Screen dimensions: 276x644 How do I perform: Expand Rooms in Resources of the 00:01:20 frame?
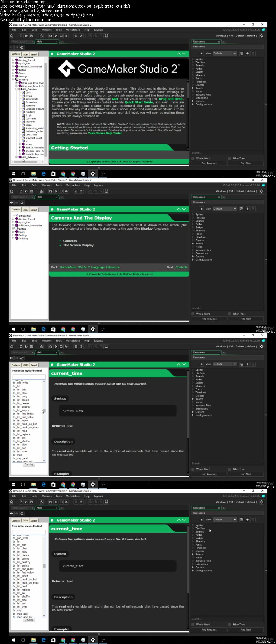193,244
